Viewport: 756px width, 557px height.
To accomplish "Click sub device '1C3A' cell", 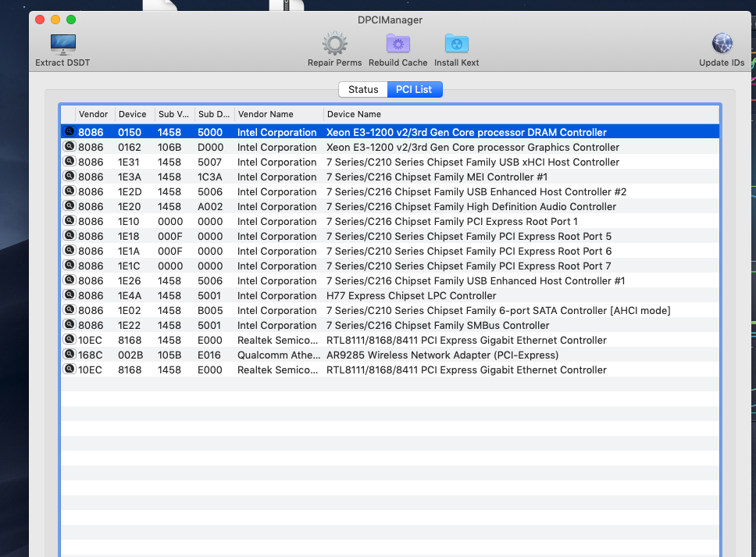I will [x=210, y=177].
